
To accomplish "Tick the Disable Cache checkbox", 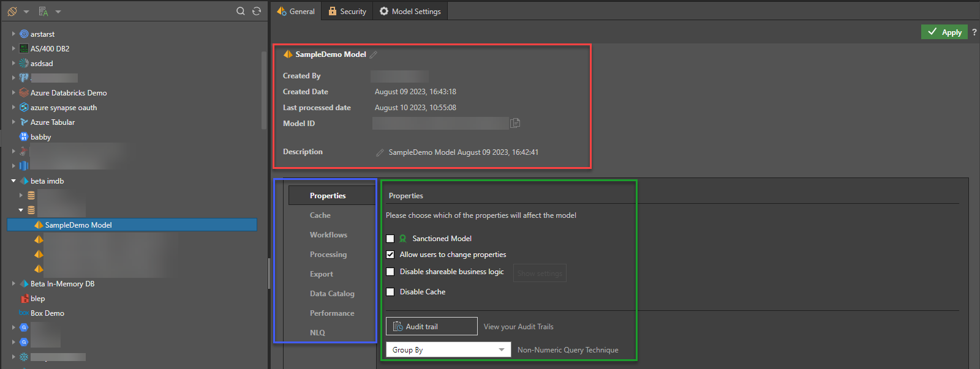I will [390, 292].
